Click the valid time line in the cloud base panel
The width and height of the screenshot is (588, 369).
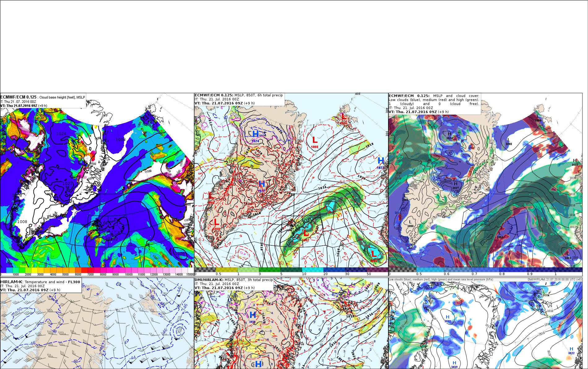tap(24, 106)
